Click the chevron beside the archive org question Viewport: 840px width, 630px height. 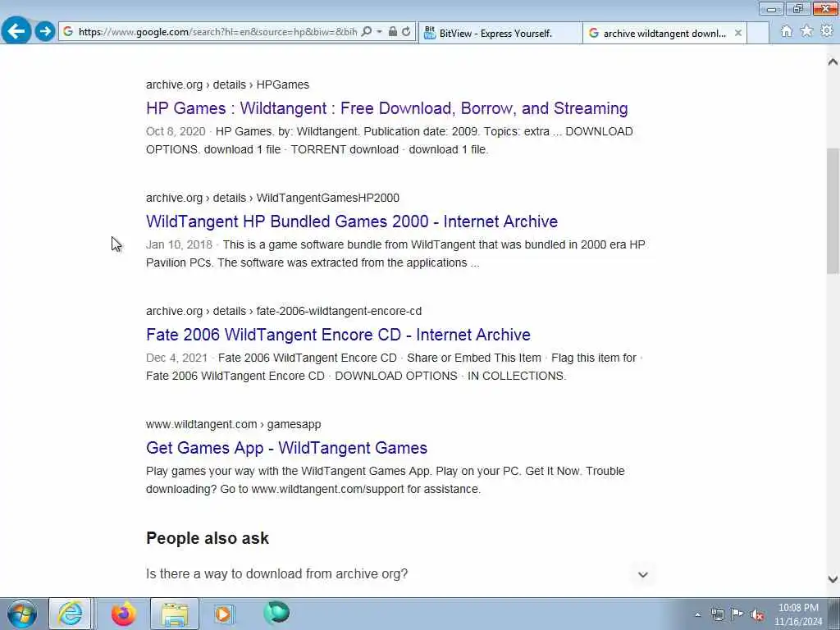pos(643,575)
